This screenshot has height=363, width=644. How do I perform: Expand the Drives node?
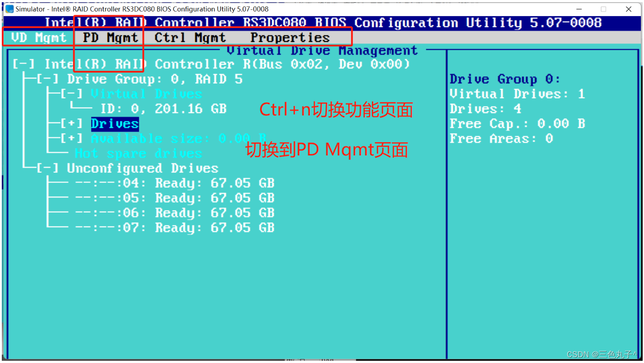point(71,124)
